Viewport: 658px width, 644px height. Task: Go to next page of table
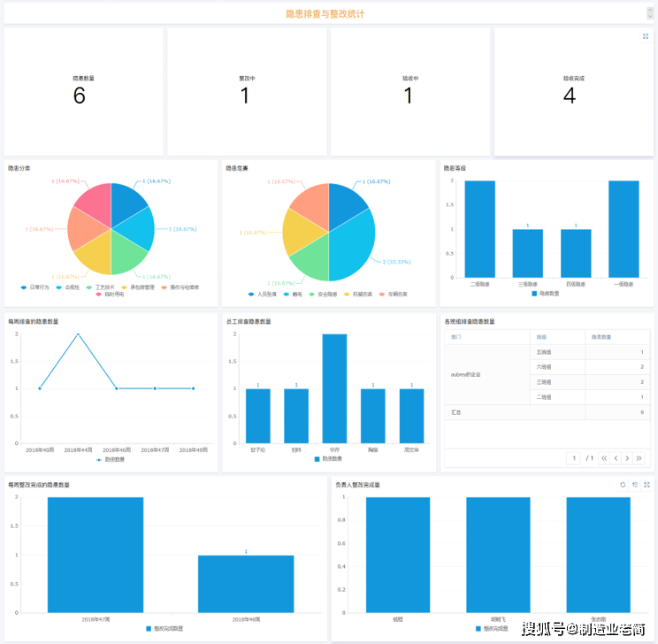pyautogui.click(x=627, y=458)
